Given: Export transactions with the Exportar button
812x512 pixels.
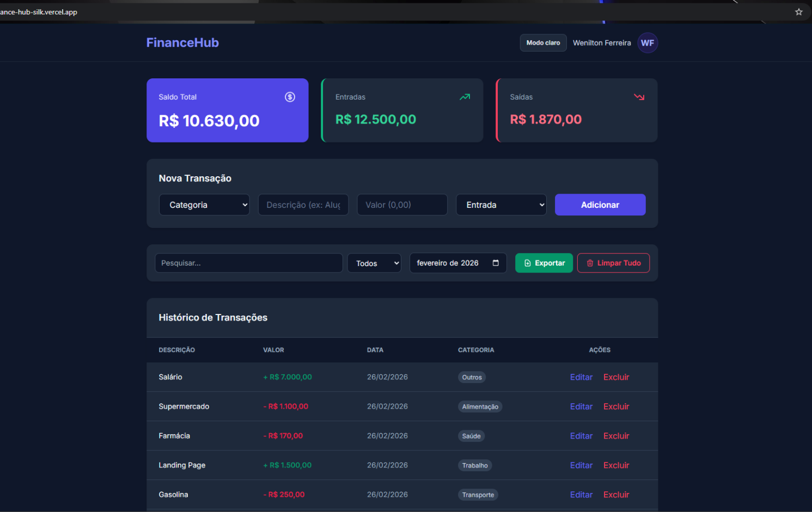Looking at the screenshot, I should [x=544, y=263].
